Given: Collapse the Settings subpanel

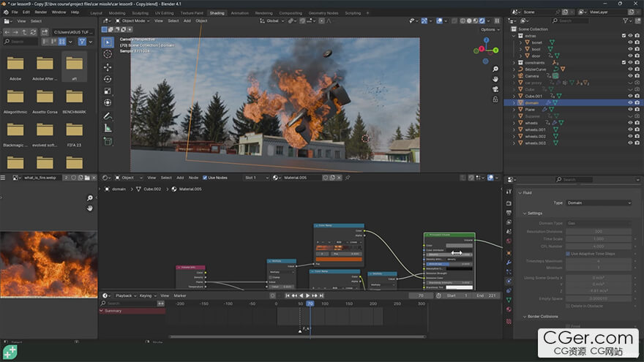Looking at the screenshot, I should click(x=525, y=214).
